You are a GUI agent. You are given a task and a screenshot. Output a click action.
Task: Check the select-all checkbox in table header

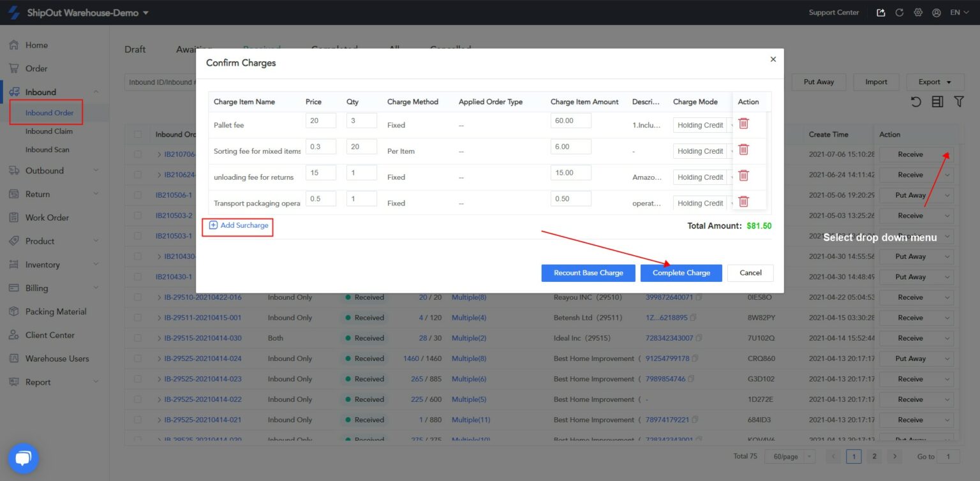coord(138,134)
